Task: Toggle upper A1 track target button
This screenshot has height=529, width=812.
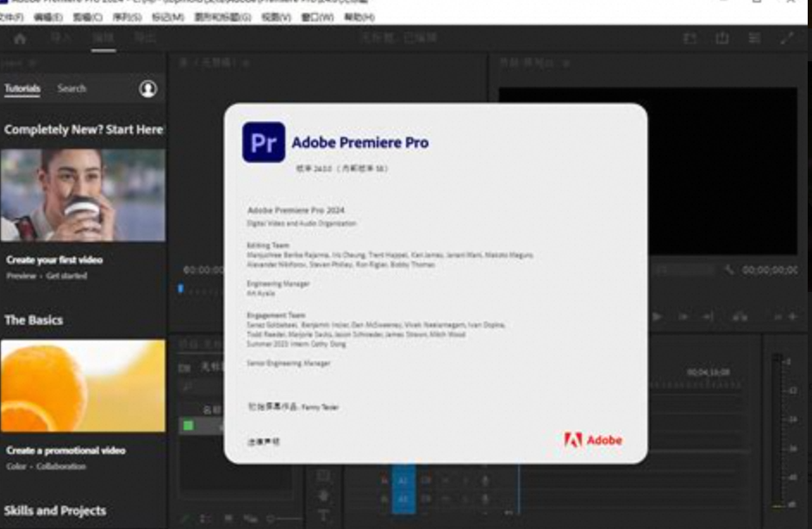Action: pyautogui.click(x=403, y=481)
